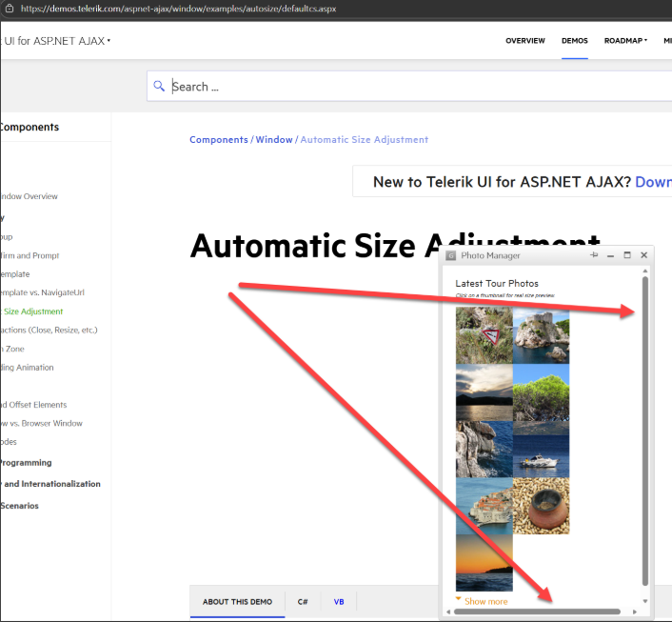
Task: Minimize the Photo Manager window
Action: (x=610, y=255)
